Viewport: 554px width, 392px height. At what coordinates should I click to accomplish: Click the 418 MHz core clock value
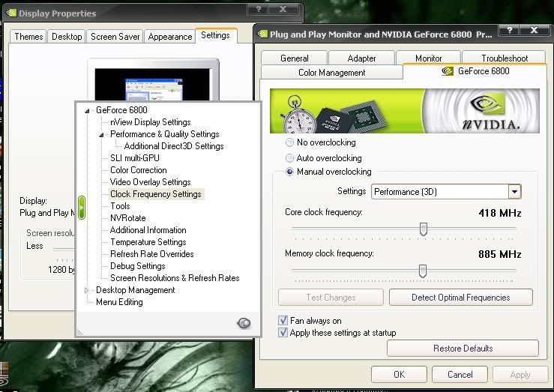[500, 213]
